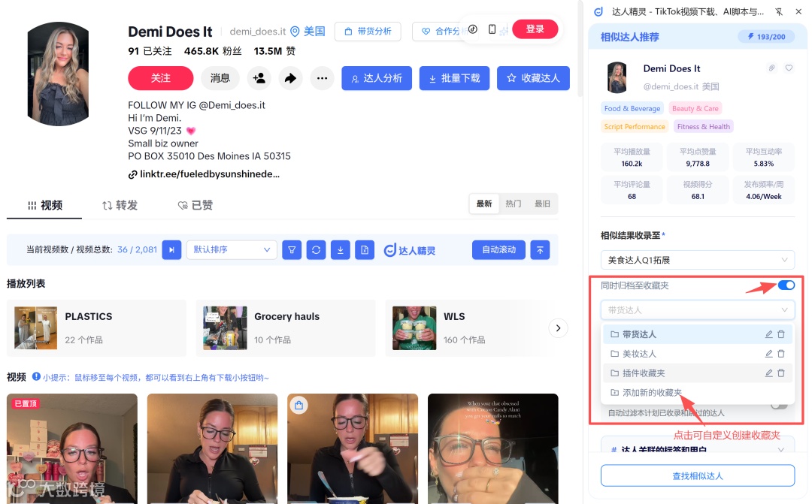Click the filter funnel icon

pos(292,250)
